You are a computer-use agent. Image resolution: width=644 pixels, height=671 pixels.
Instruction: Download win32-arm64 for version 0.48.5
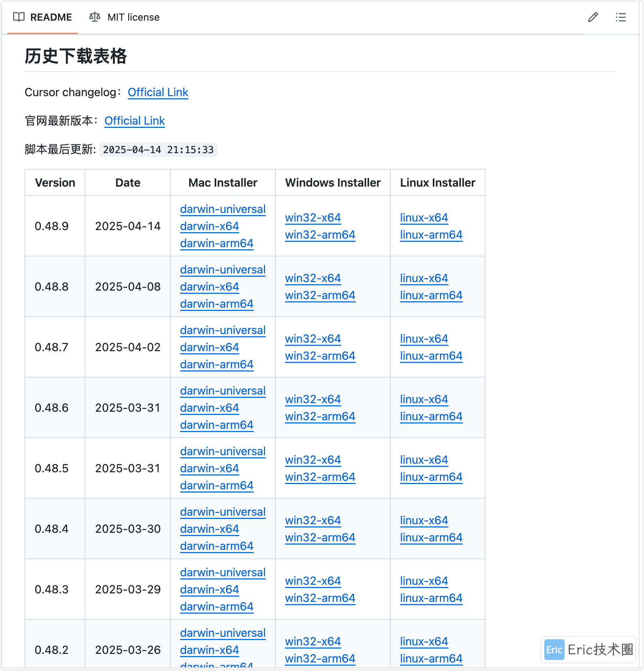coord(320,477)
